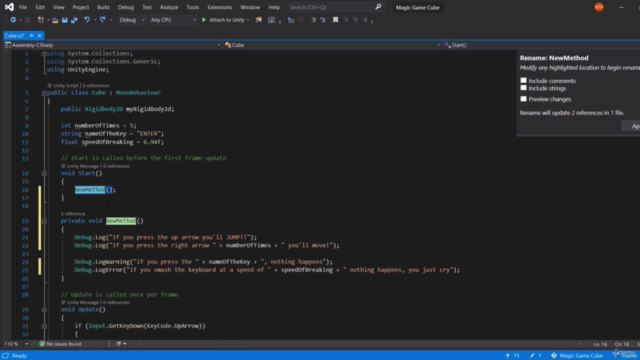Click the Save All toolbar icon
Image resolution: width=640 pixels, height=360 pixels.
tap(74, 20)
